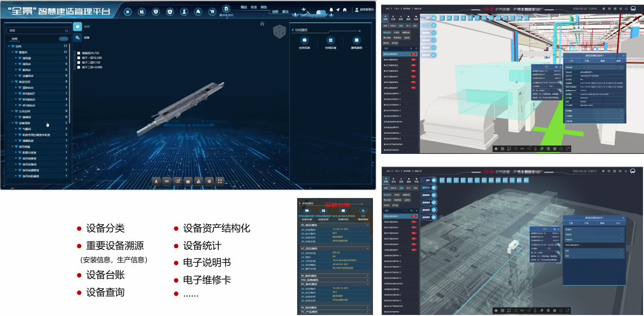This screenshot has width=644, height=316.
Task: Click the notification bell in platform header
Action: [x=331, y=10]
